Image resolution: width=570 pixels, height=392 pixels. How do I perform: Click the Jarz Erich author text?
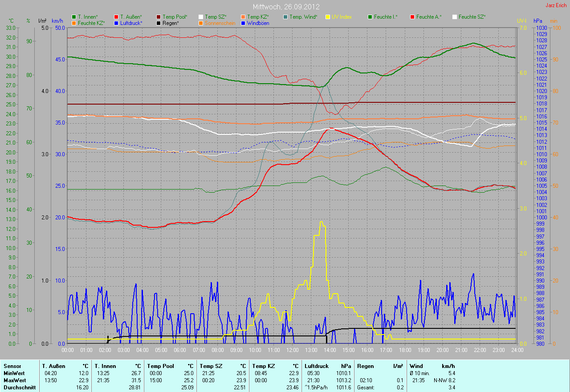coord(556,6)
